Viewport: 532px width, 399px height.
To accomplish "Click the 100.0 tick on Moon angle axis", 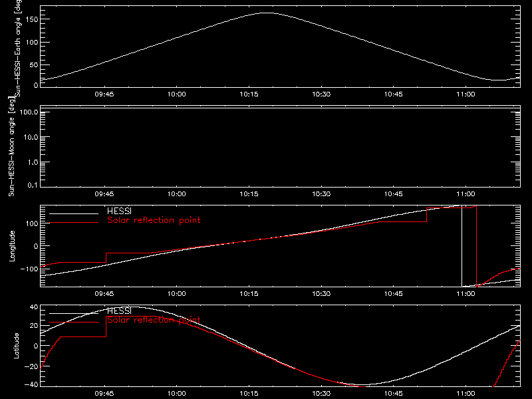I will (x=29, y=112).
